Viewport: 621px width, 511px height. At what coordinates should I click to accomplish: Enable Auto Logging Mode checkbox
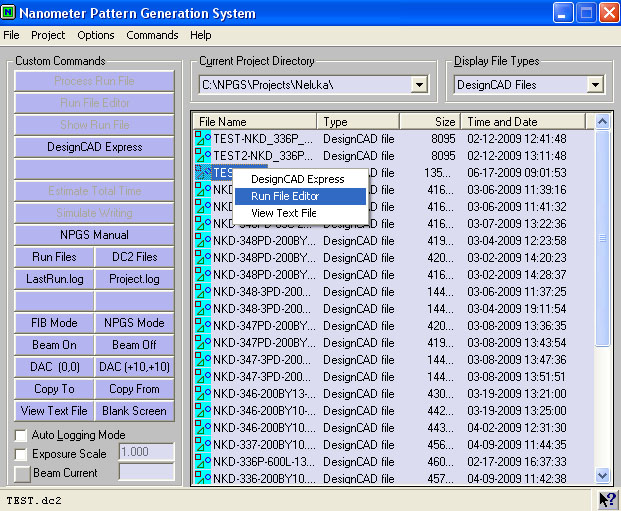[x=21, y=435]
